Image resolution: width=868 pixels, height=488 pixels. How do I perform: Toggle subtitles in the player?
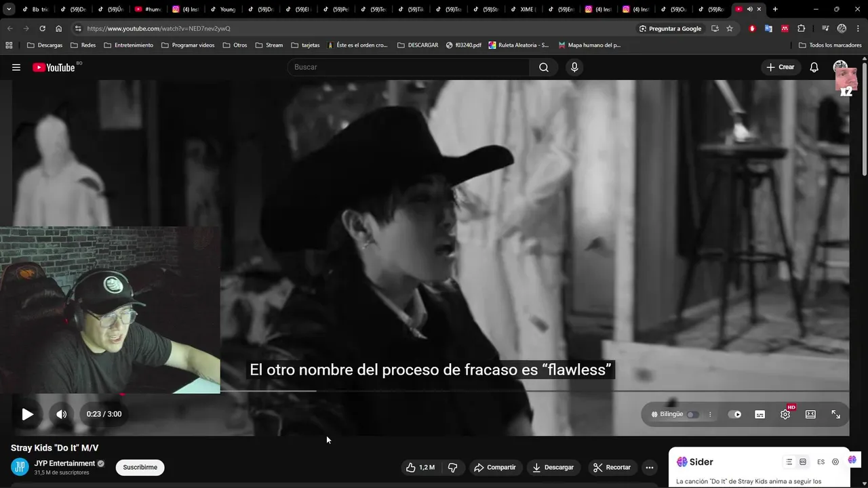(760, 414)
